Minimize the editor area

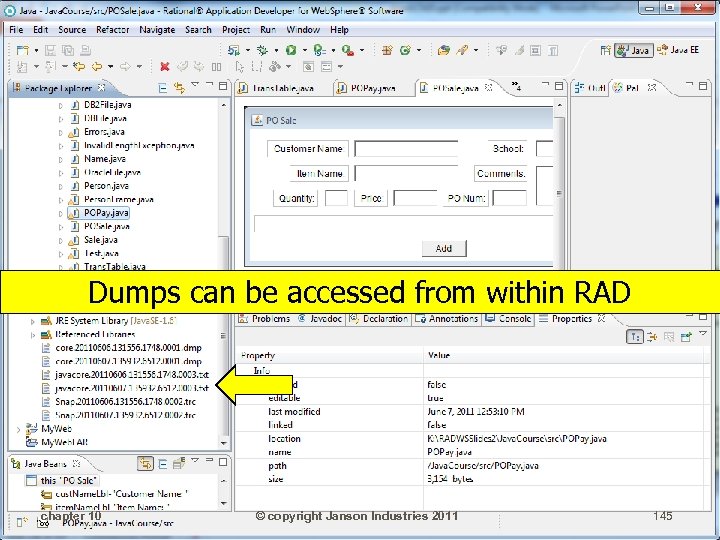pos(545,84)
